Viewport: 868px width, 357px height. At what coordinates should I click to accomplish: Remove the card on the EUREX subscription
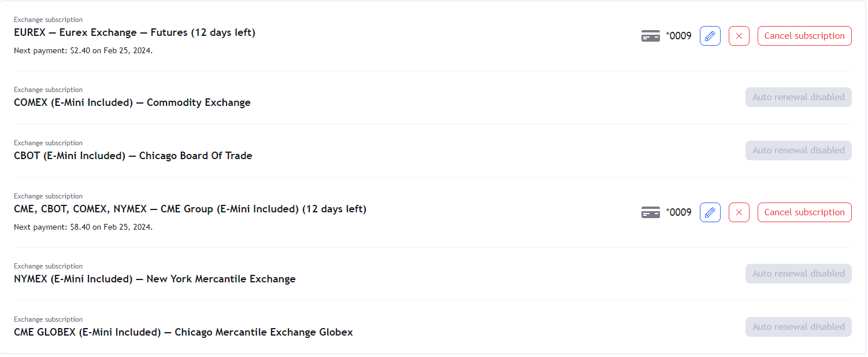[x=739, y=36]
